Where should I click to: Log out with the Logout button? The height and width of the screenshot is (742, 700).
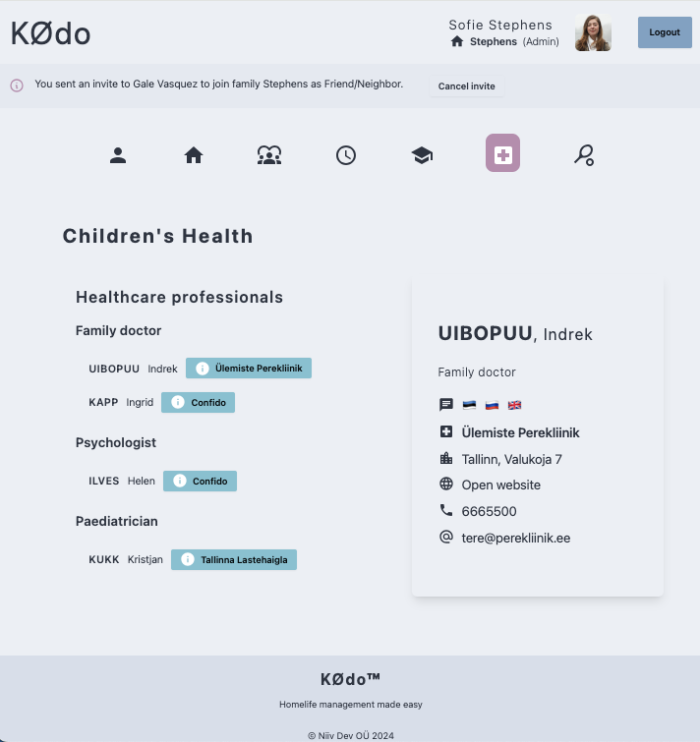pyautogui.click(x=665, y=32)
